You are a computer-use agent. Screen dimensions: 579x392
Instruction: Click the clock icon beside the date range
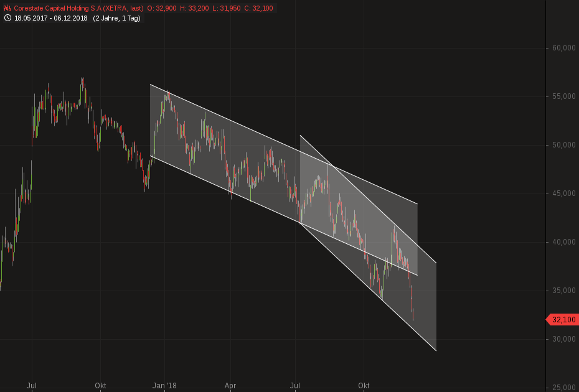click(x=7, y=18)
